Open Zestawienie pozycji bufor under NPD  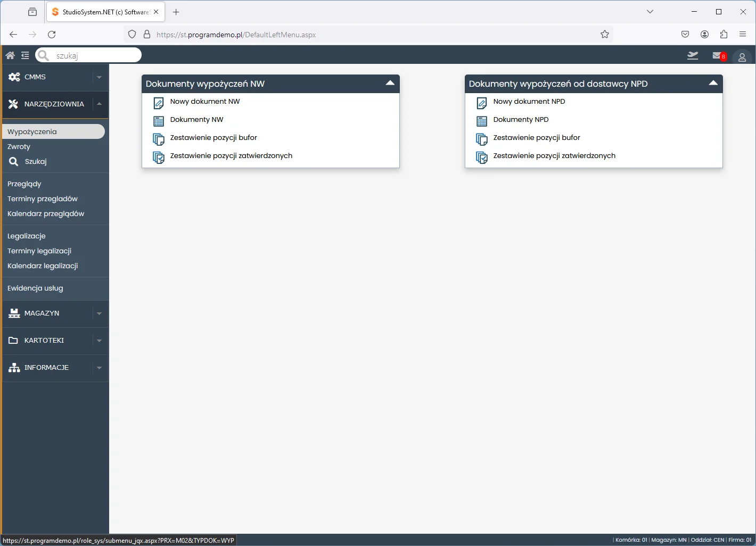point(536,138)
